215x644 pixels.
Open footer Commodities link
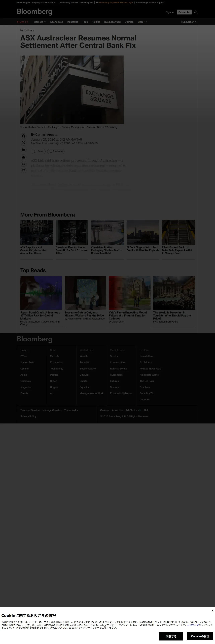(x=117, y=362)
